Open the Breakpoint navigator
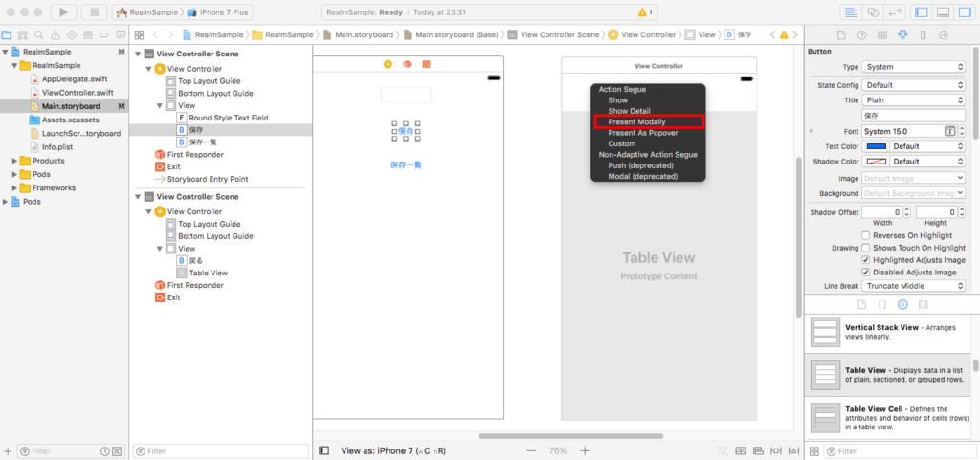 point(104,35)
